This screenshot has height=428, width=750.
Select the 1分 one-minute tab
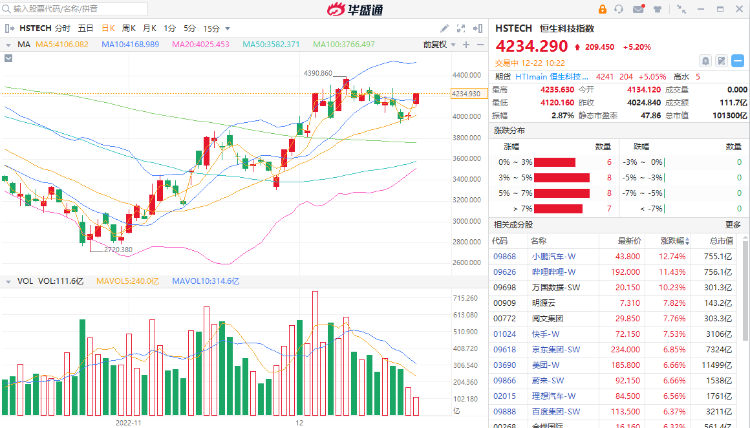tap(169, 28)
